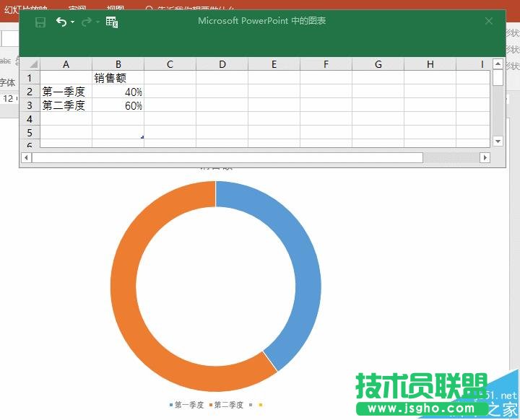520x420 pixels.
Task: Click the vertical scrollbar thumb
Action: [498, 77]
